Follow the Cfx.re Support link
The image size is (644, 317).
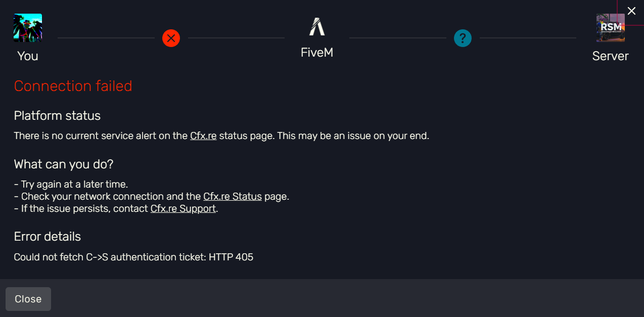(183, 209)
